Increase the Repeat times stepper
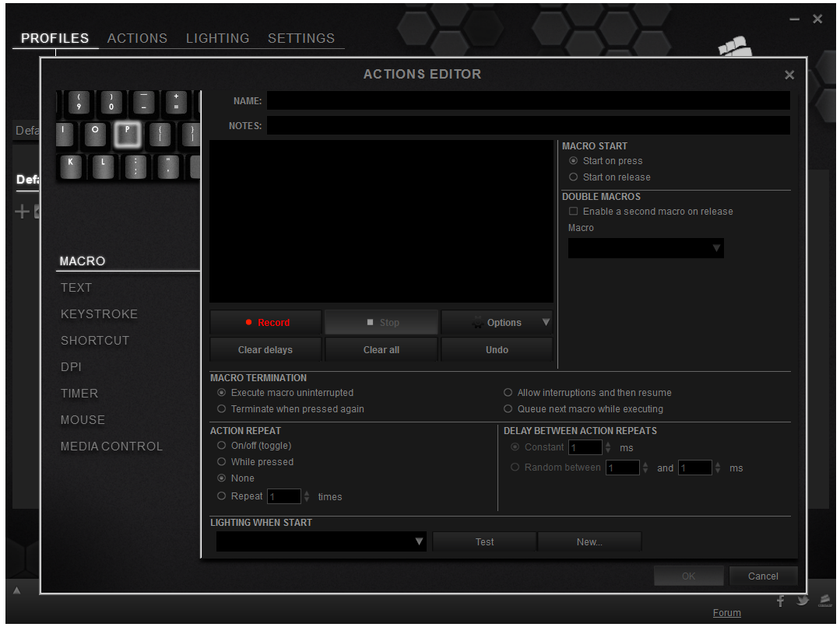 (x=307, y=492)
